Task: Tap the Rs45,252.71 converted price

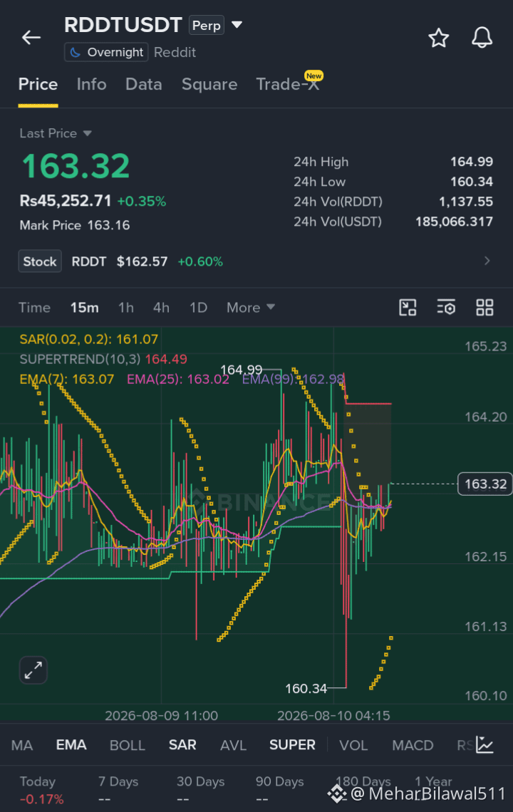Action: pyautogui.click(x=66, y=201)
